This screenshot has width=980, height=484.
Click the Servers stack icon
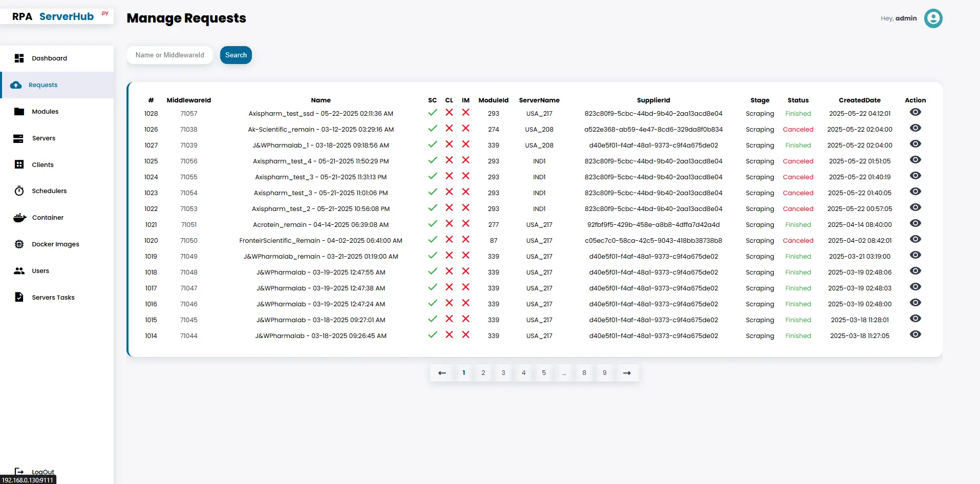(18, 138)
